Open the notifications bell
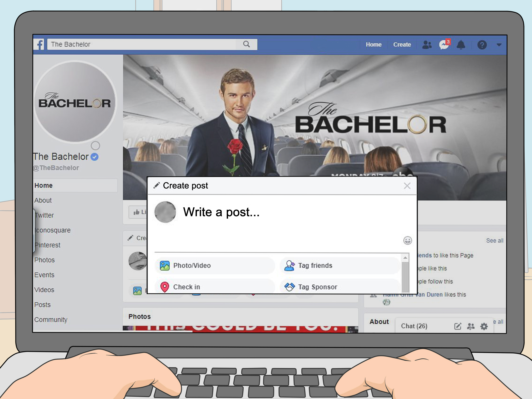The image size is (532, 399). click(x=461, y=45)
